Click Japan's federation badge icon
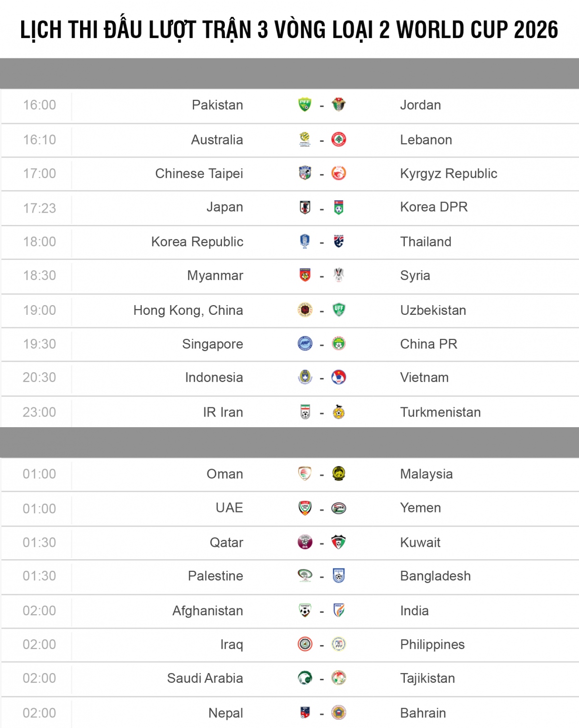This screenshot has width=579, height=728. 305,208
